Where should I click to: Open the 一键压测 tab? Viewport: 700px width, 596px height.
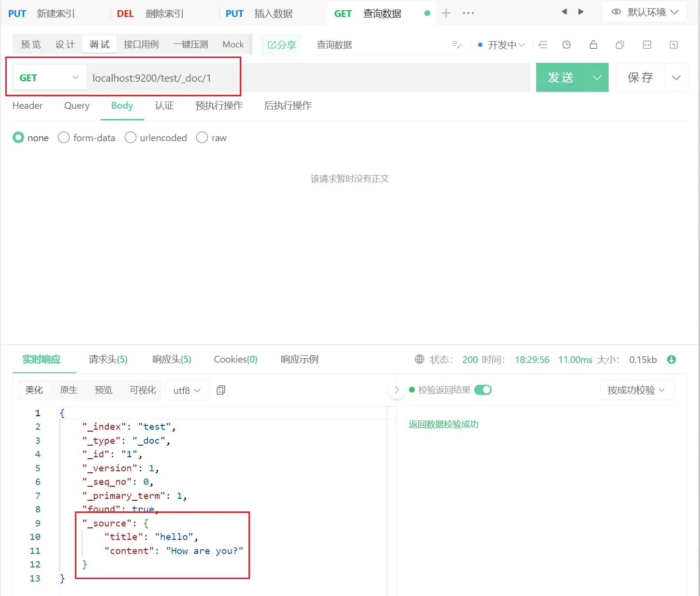click(190, 44)
